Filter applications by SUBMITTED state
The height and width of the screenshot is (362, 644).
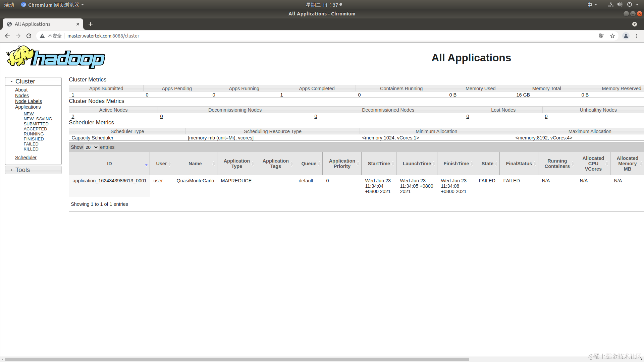coord(36,124)
